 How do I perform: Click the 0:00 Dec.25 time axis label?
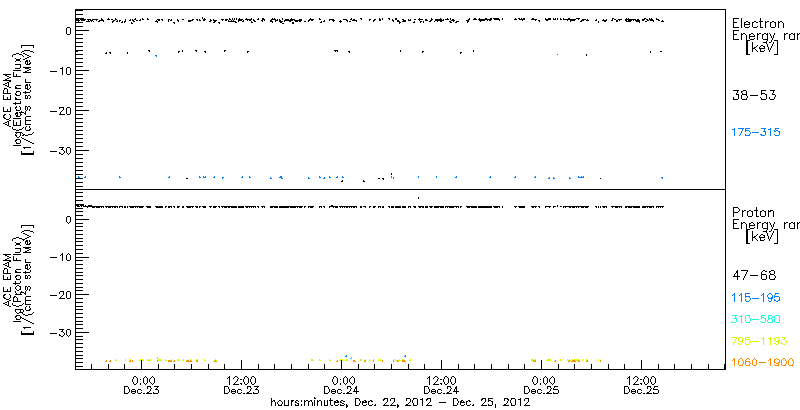click(542, 387)
